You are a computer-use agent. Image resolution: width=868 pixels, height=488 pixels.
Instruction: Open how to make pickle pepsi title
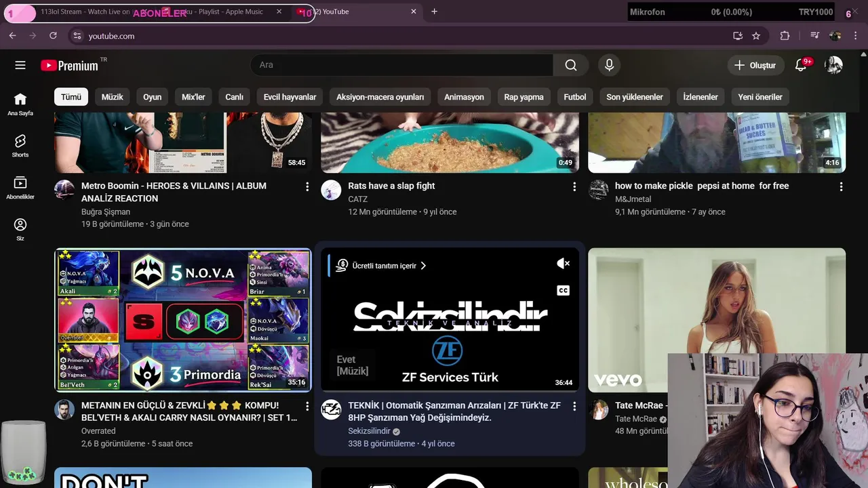[702, 186]
